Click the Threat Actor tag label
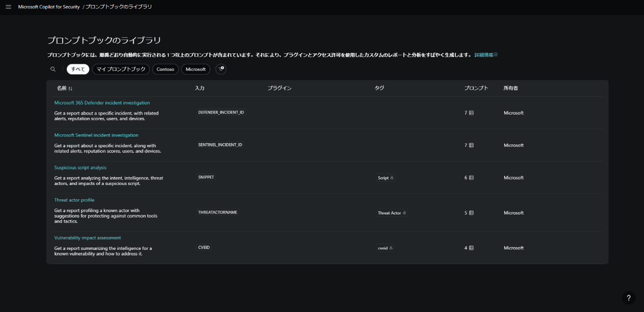The width and height of the screenshot is (644, 312). [390, 213]
